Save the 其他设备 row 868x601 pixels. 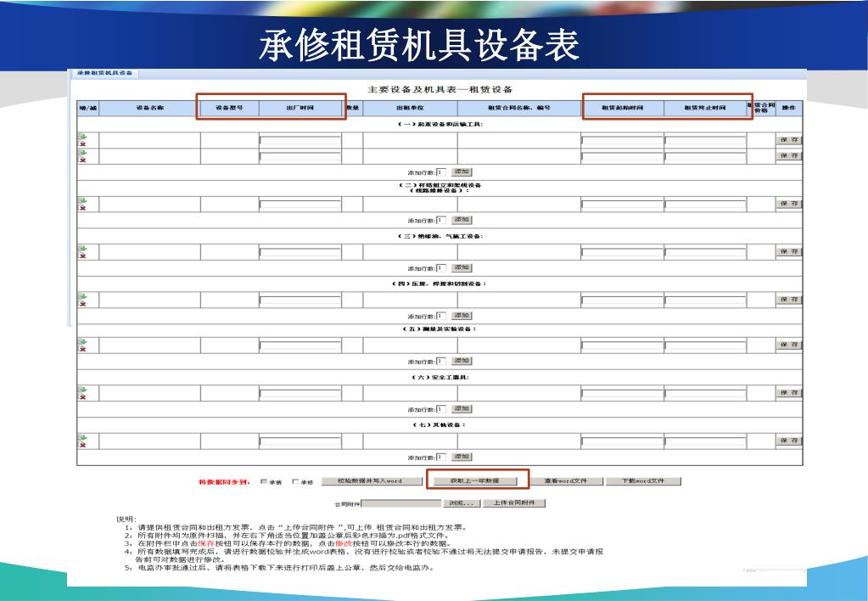[x=789, y=441]
